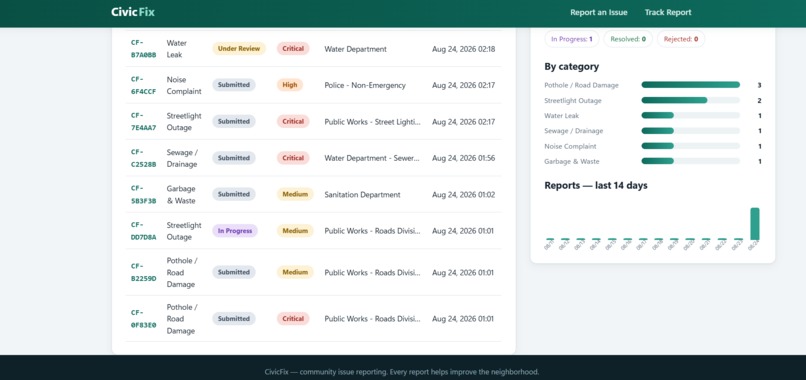Viewport: 806px width, 380px height.
Task: Click the Submitted badge in the Sewage / Drainage row
Action: point(234,158)
